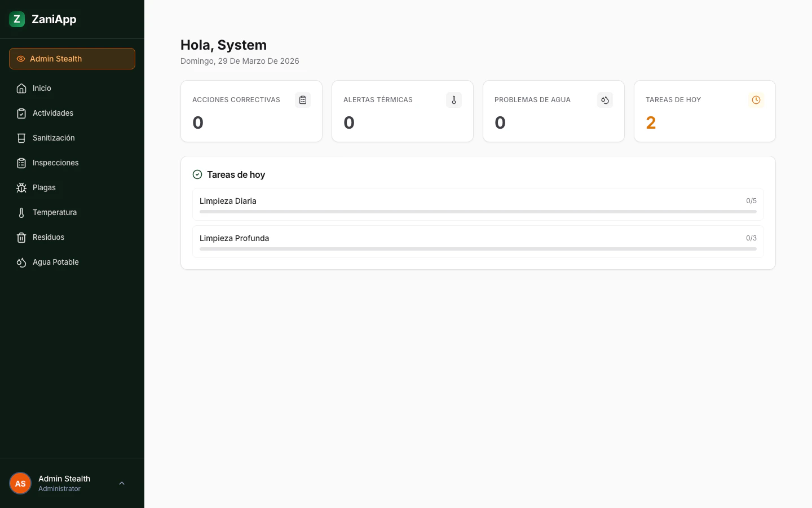Viewport: 812px width, 508px height.
Task: Click the Sanitización sidebar icon
Action: (x=21, y=138)
